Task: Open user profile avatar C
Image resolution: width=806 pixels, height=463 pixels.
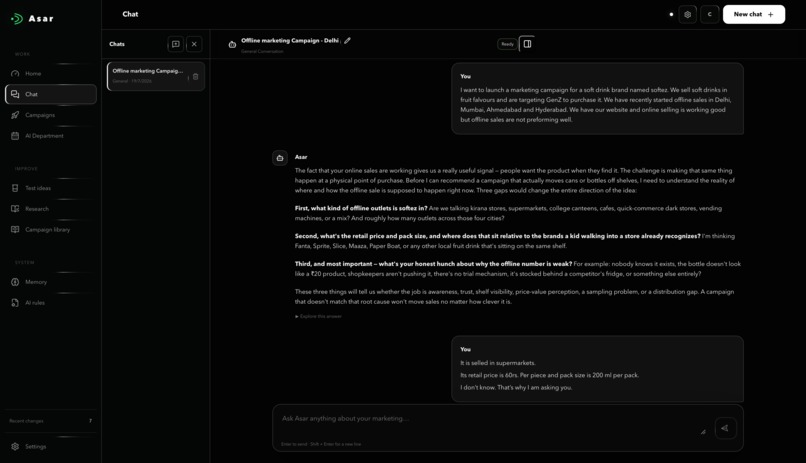Action: 709,14
